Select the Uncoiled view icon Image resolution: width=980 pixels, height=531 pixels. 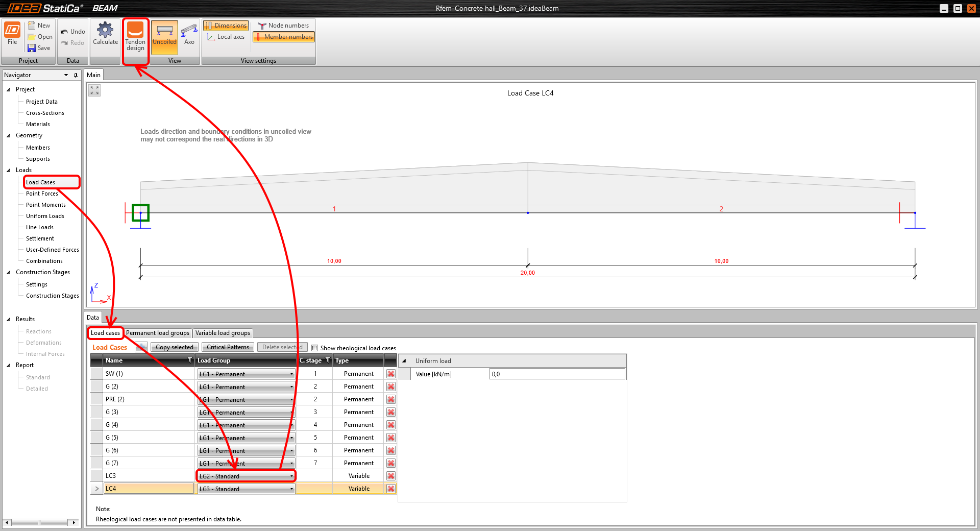coord(164,32)
